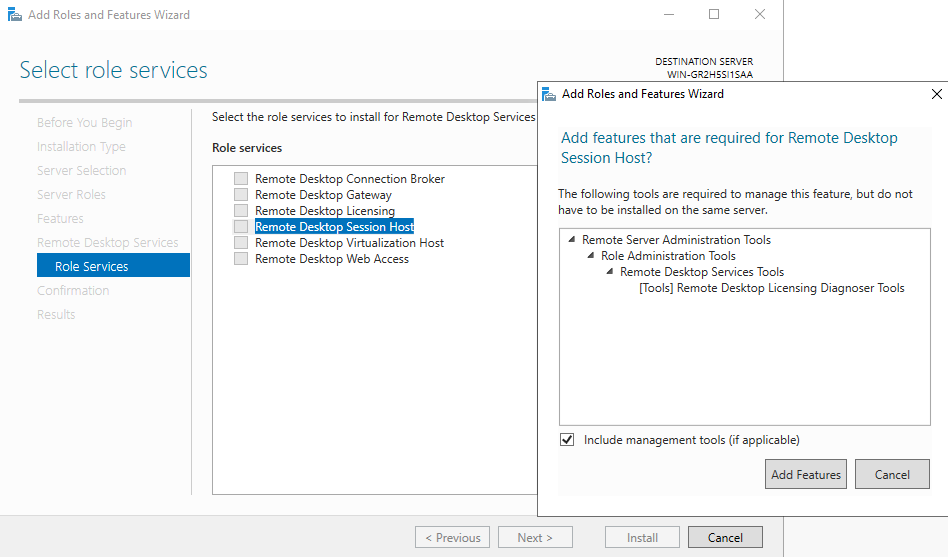Check Remote Desktop Session Host box

coord(241,227)
